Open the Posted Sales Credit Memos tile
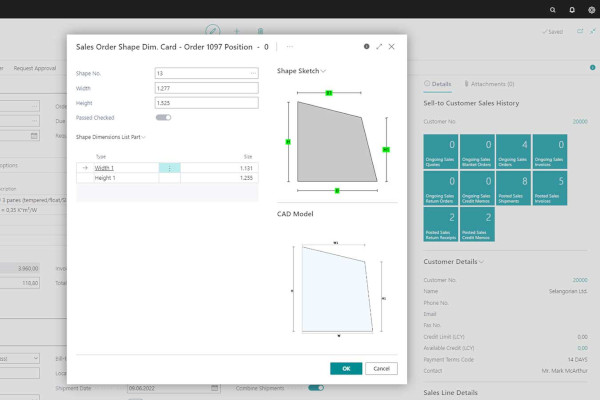 click(477, 224)
